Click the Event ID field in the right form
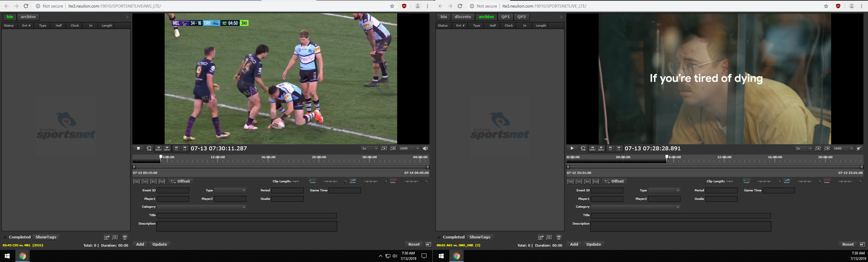Image resolution: width=868 pixels, height=262 pixels. (607, 190)
